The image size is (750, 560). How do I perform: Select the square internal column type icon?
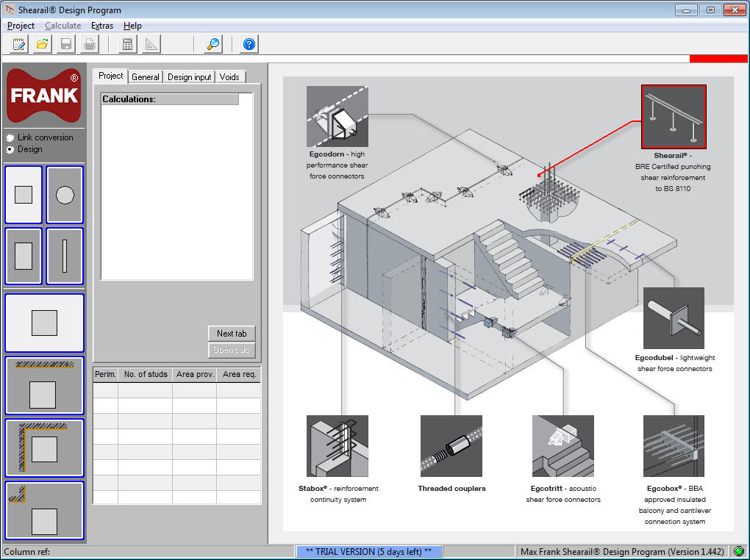point(23,195)
